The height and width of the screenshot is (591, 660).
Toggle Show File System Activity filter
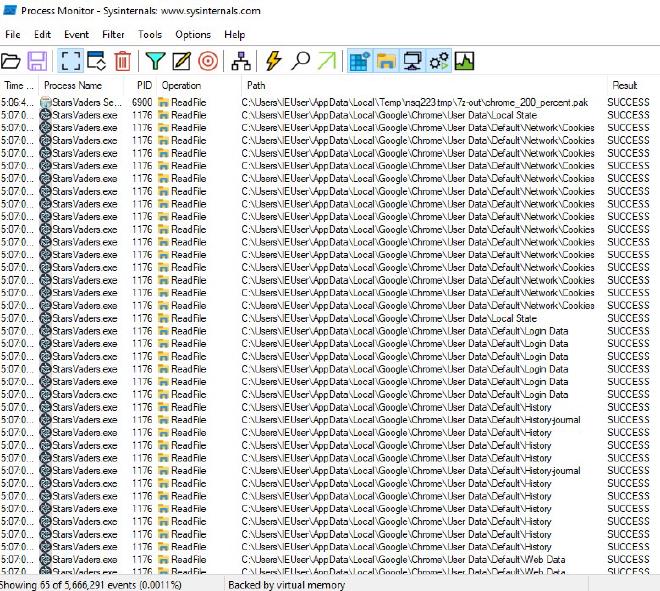(385, 62)
